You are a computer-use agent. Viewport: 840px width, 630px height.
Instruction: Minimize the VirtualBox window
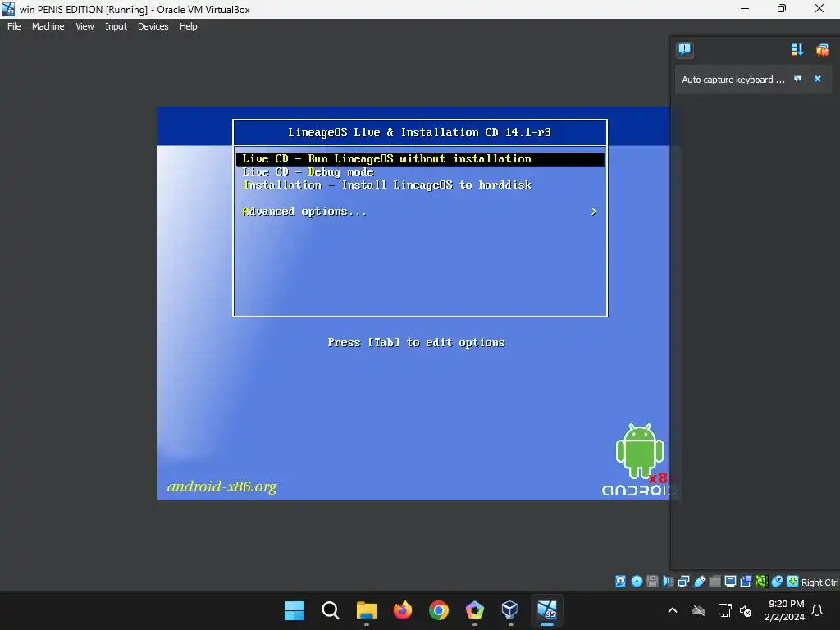745,8
